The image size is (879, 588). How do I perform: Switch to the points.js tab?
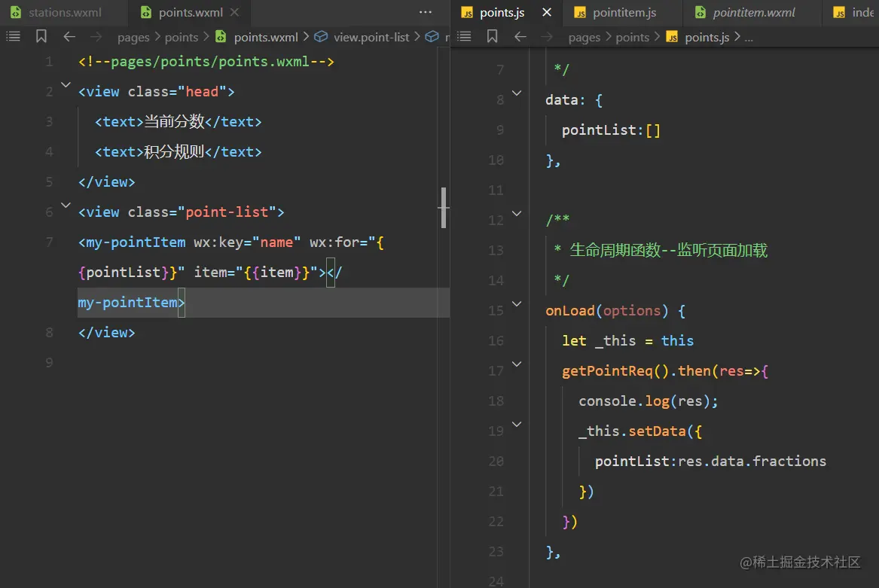(502, 12)
